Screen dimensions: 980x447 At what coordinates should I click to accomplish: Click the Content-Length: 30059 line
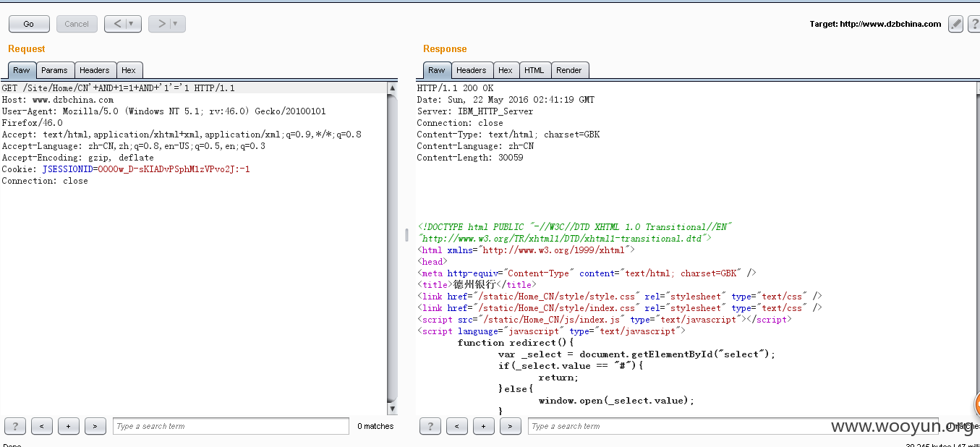tap(470, 158)
